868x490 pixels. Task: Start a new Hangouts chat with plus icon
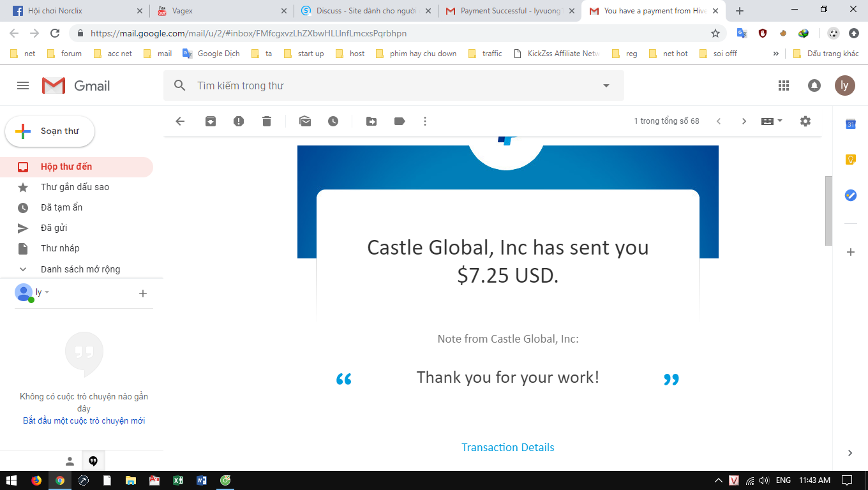pos(143,293)
